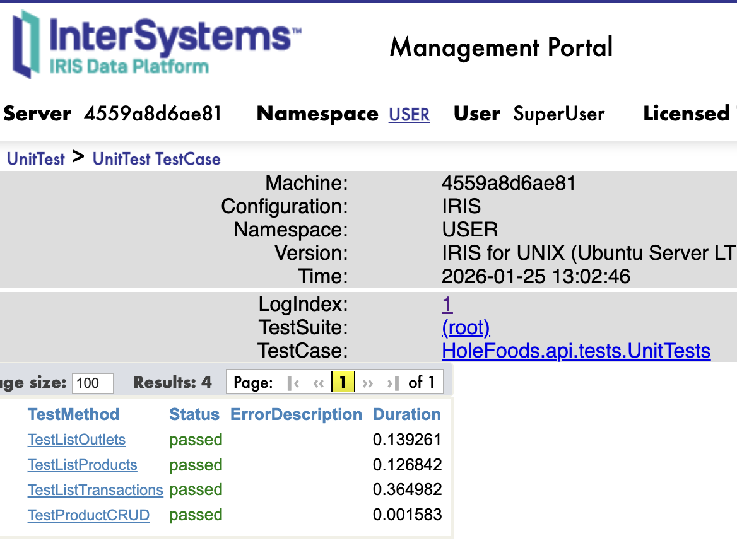
Task: Go to next results page
Action: click(368, 383)
